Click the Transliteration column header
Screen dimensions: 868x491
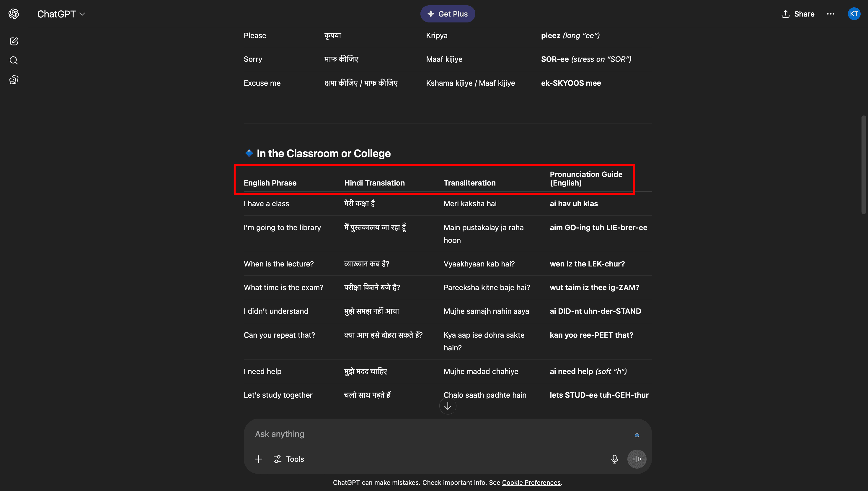(x=469, y=183)
